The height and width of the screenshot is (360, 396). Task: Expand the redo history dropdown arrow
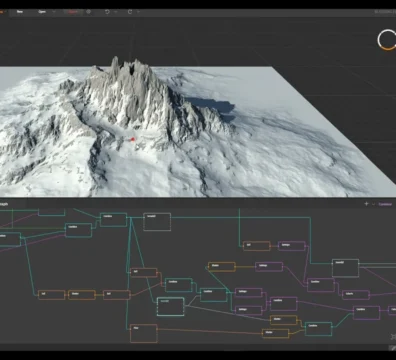pos(138,12)
